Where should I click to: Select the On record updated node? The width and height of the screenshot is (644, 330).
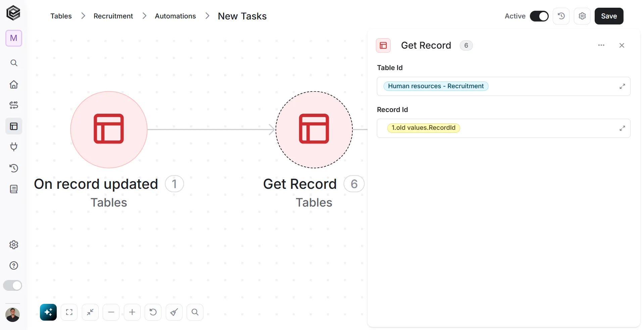(109, 129)
